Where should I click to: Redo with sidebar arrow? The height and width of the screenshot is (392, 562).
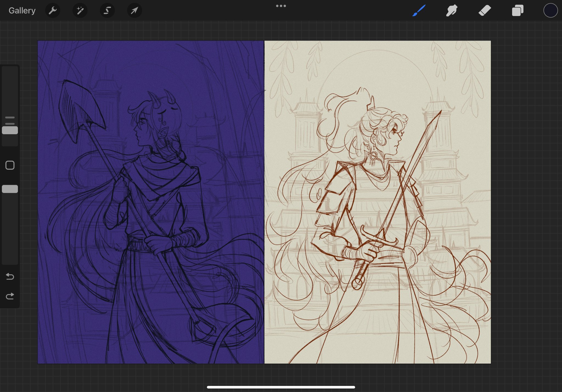(x=10, y=296)
